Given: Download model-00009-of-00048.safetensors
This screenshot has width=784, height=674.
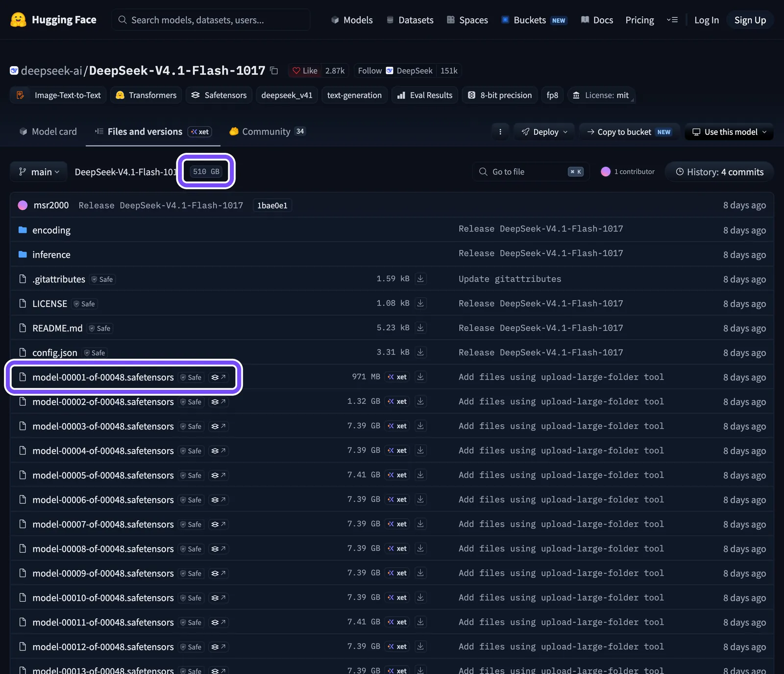Looking at the screenshot, I should tap(420, 573).
